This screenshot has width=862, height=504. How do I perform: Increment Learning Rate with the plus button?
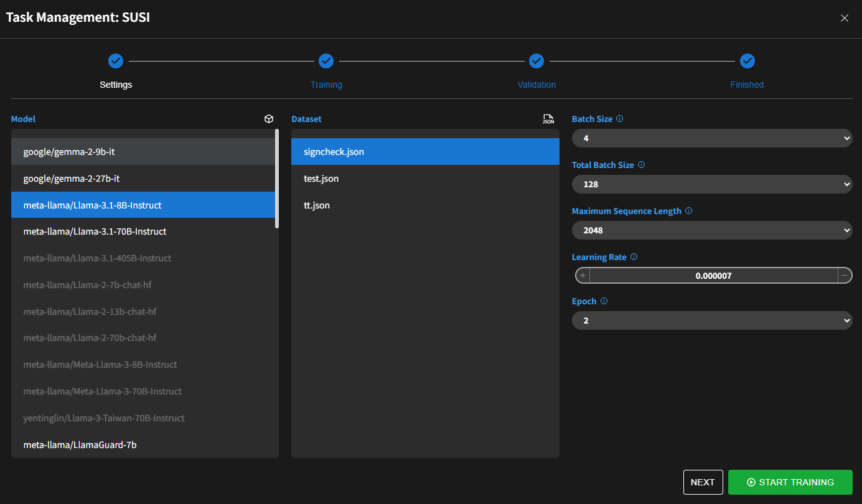(x=582, y=275)
